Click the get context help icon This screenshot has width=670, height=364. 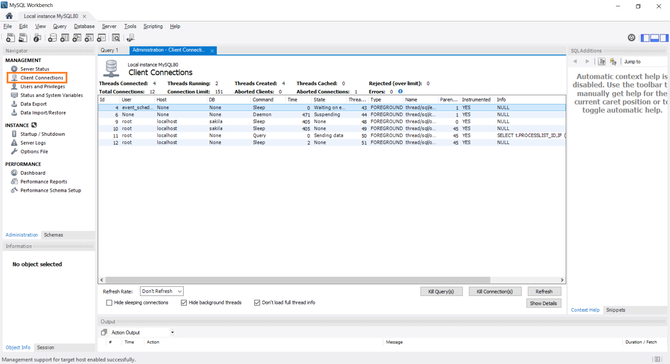pyautogui.click(x=602, y=62)
